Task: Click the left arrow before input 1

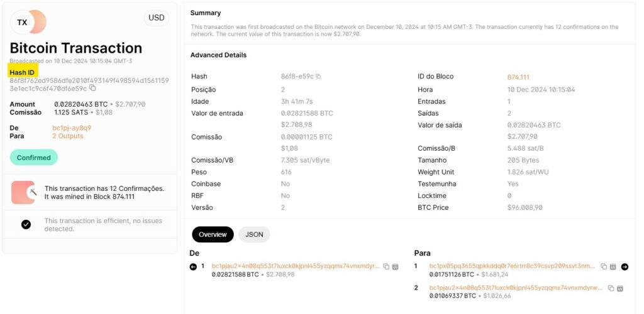Action: (194, 267)
